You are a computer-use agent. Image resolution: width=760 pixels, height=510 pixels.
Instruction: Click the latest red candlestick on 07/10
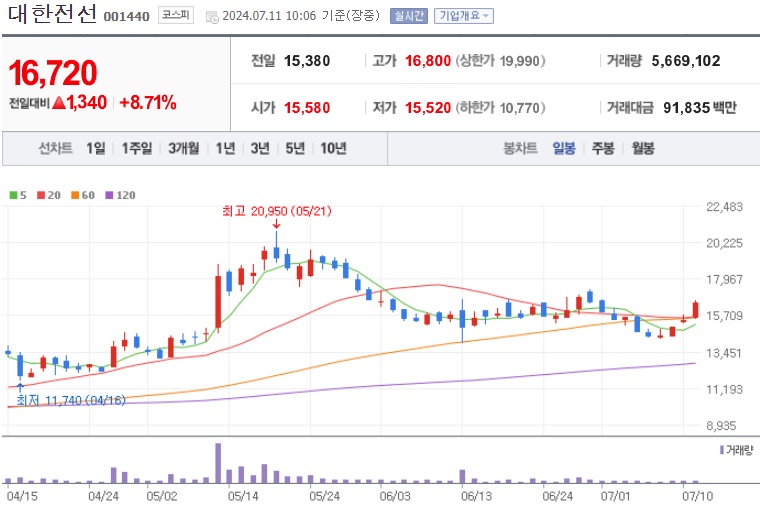pos(696,310)
